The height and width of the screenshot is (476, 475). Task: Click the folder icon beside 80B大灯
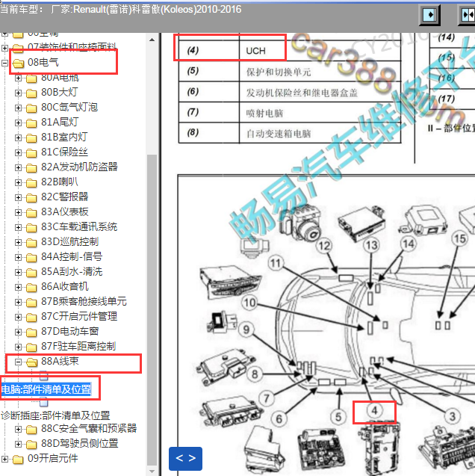[31, 93]
